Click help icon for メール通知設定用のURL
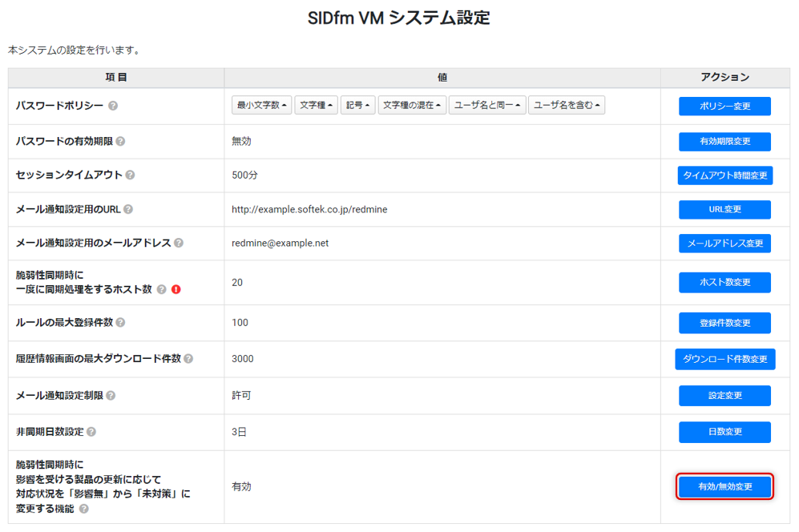 pos(128,209)
